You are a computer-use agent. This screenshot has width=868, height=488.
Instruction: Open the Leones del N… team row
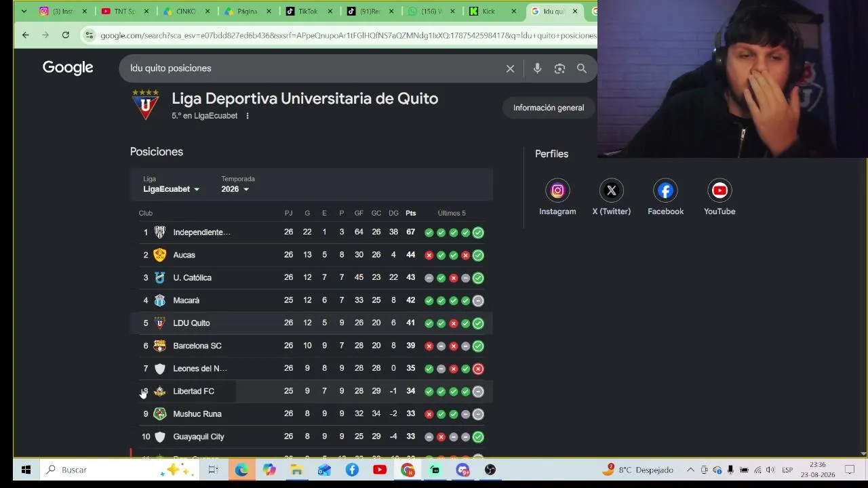[x=311, y=369]
